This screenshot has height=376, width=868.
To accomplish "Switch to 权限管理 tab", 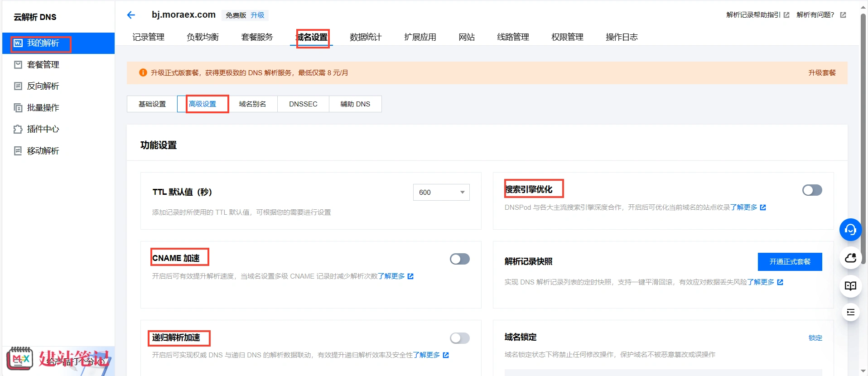I will [x=567, y=37].
